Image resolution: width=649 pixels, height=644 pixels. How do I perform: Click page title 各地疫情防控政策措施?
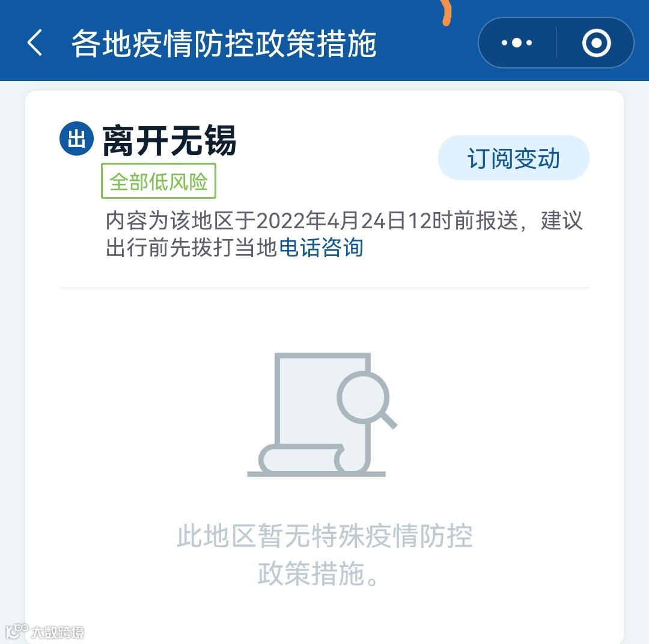coord(224,43)
